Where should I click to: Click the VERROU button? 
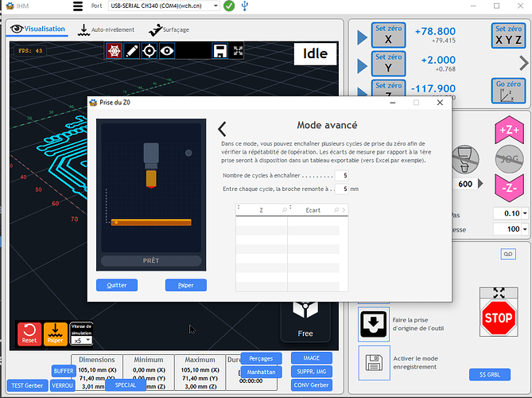[x=62, y=385]
